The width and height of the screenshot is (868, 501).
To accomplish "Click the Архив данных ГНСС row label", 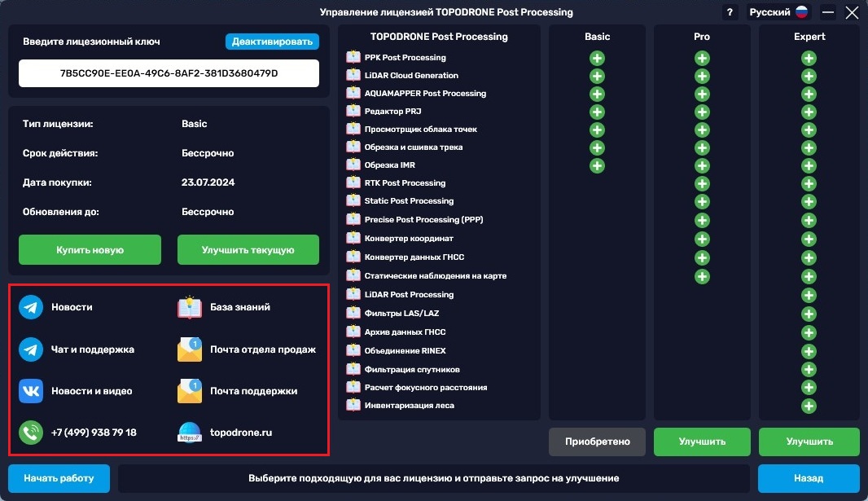I will coord(405,332).
